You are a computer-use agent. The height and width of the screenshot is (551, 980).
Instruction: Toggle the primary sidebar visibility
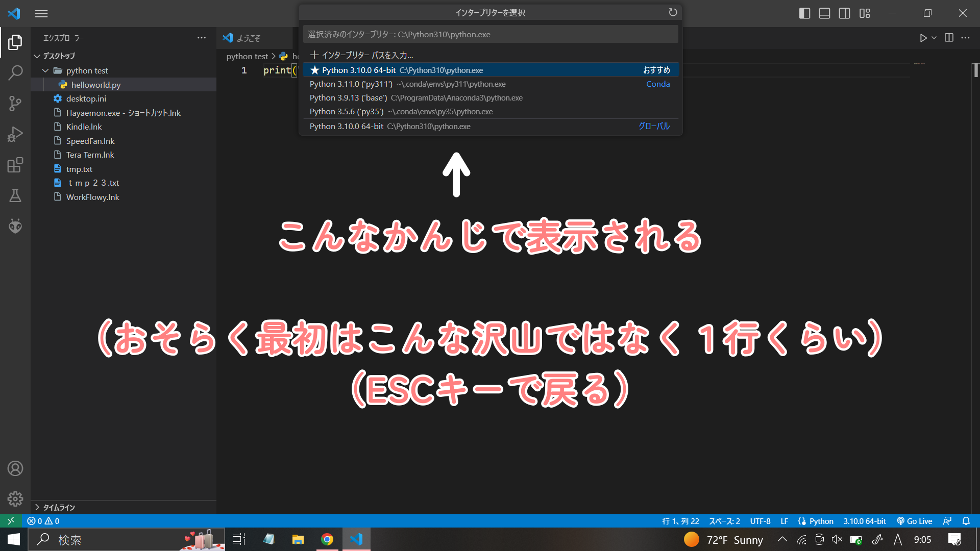(804, 13)
